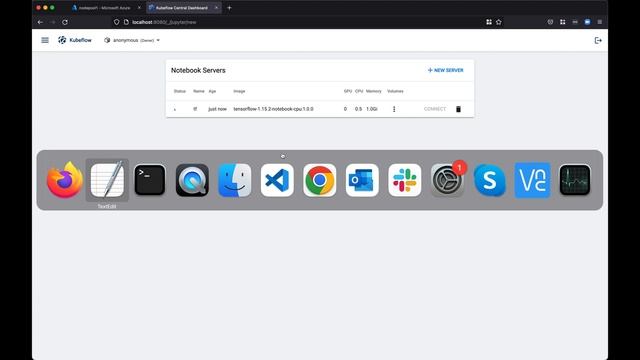
Task: Click the Status column header
Action: [180, 91]
